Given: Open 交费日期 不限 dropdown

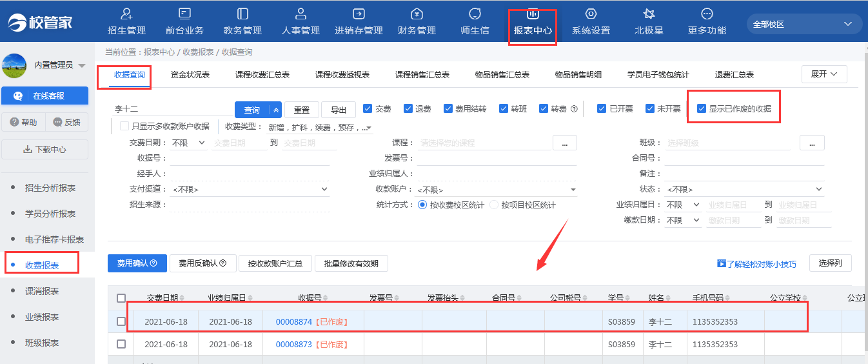Looking at the screenshot, I should 188,143.
